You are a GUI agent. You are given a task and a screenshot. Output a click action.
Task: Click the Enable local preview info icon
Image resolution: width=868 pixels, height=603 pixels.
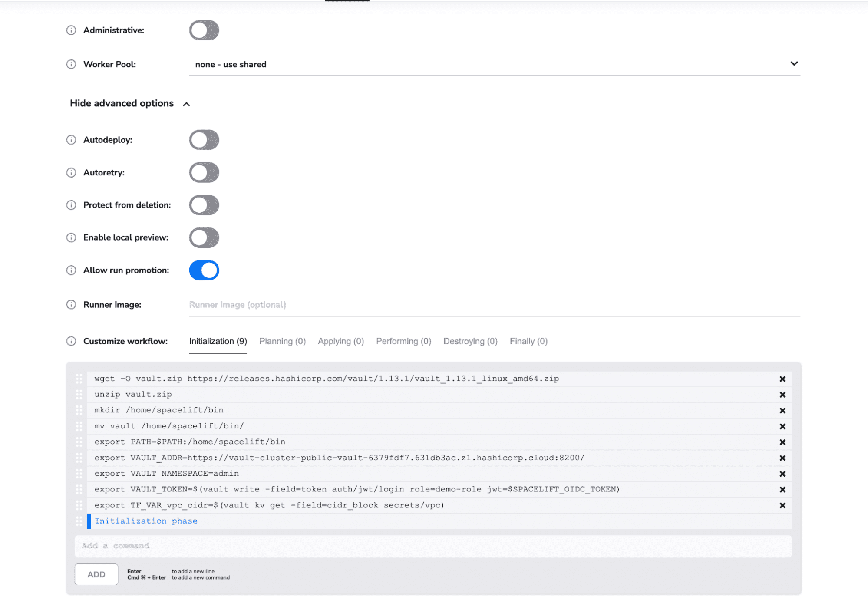pos(72,237)
